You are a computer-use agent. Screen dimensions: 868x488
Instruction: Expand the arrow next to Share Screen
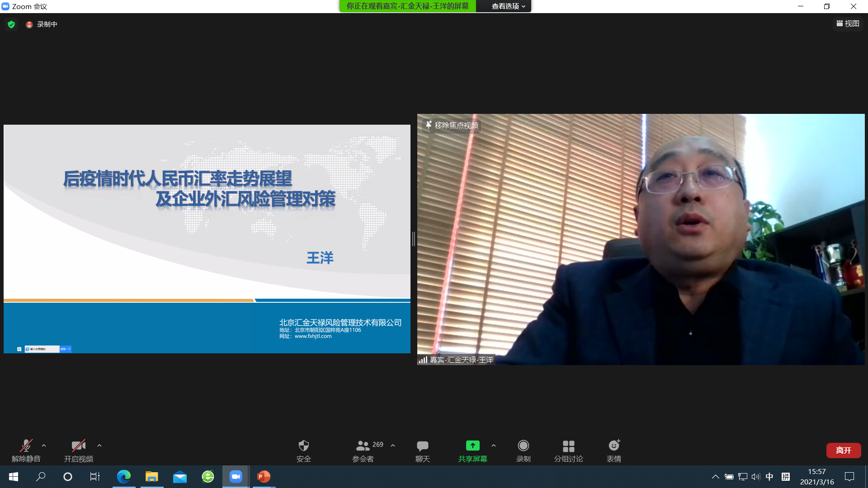494,446
